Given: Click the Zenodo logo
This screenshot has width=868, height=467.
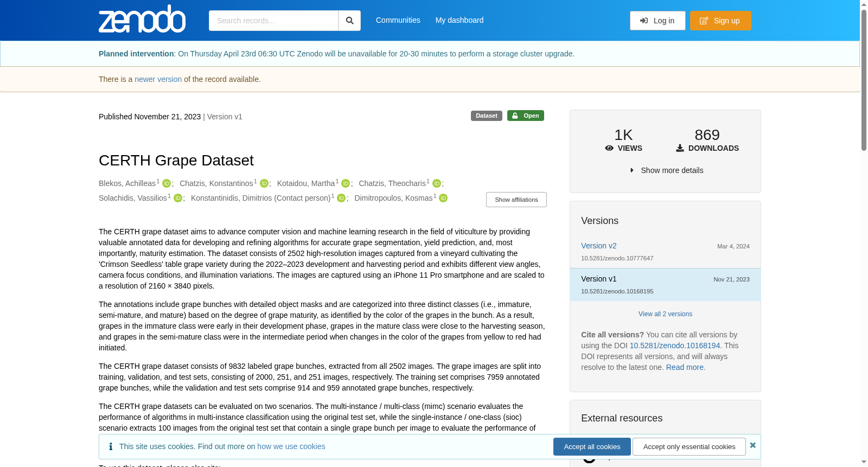Looking at the screenshot, I should click(x=142, y=19).
